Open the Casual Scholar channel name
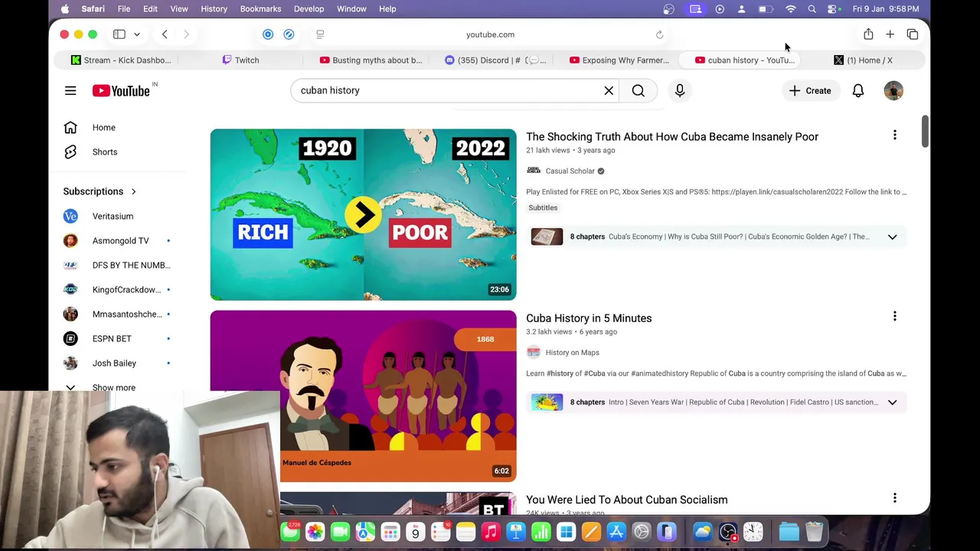The height and width of the screenshot is (551, 980). tap(570, 171)
